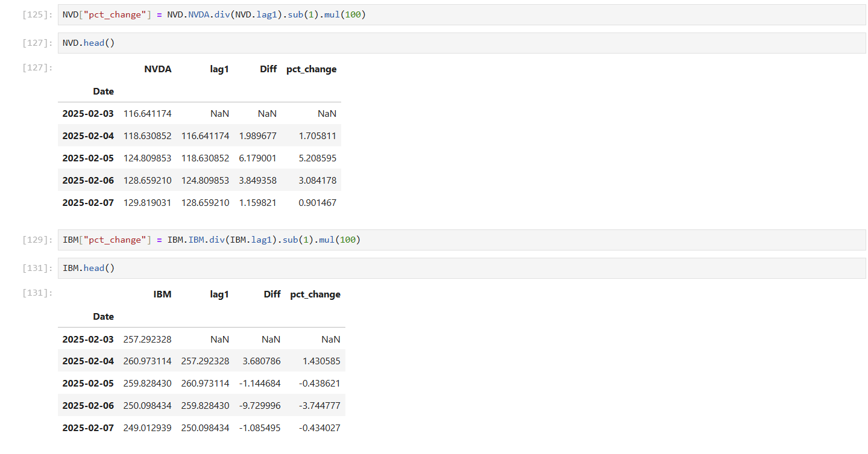868x454 pixels.
Task: Click NVDA value 118.630852 in NVDA column
Action: pos(147,135)
